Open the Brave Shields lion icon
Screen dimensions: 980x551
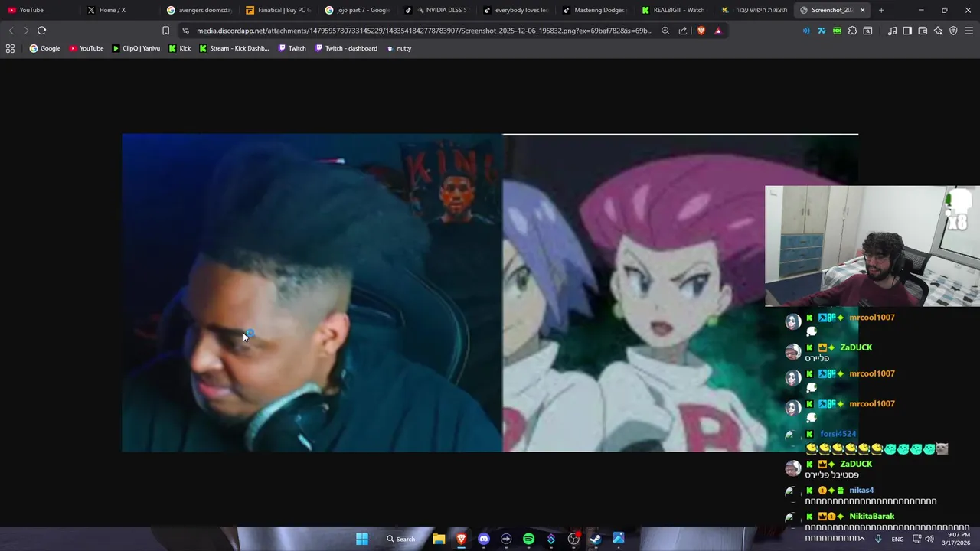coord(701,31)
